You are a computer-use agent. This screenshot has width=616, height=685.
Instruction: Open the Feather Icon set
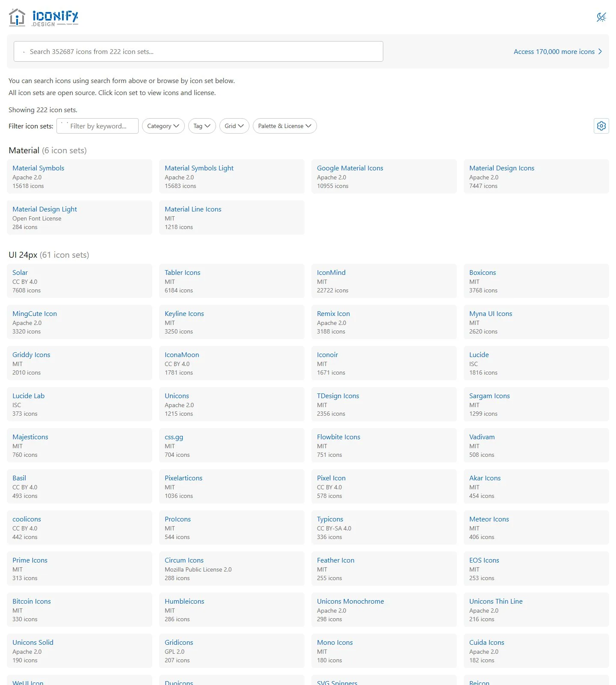(x=384, y=569)
